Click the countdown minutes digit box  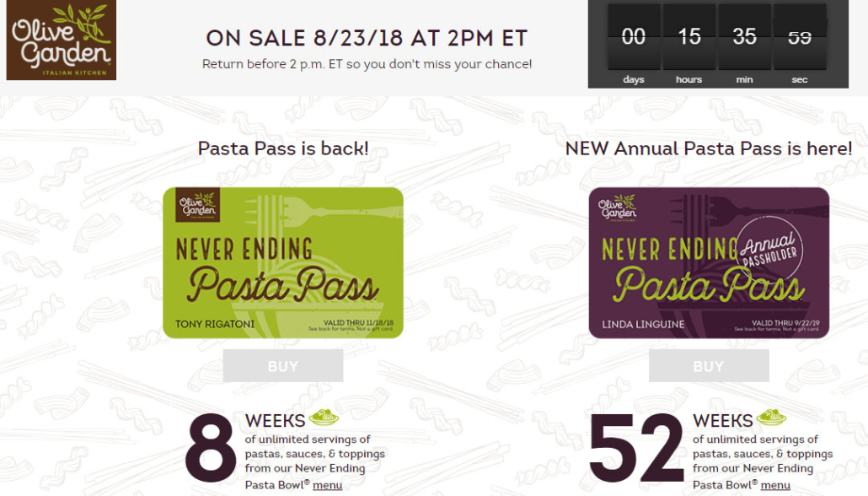click(745, 36)
